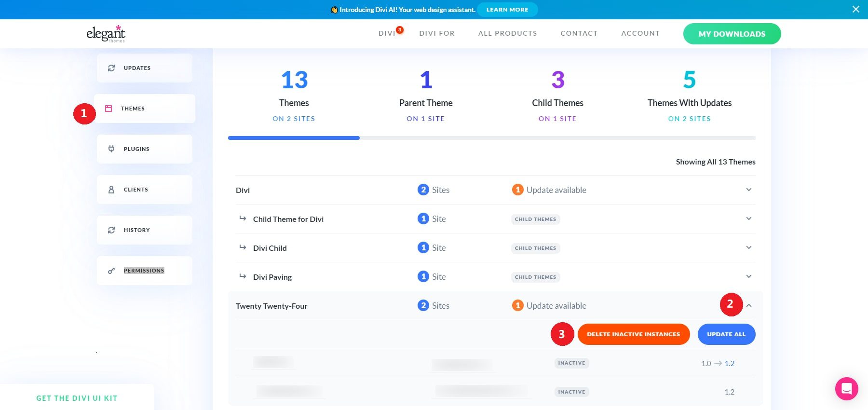The image size is (868, 410).
Task: Select the 13 Themes tab
Action: click(294, 96)
